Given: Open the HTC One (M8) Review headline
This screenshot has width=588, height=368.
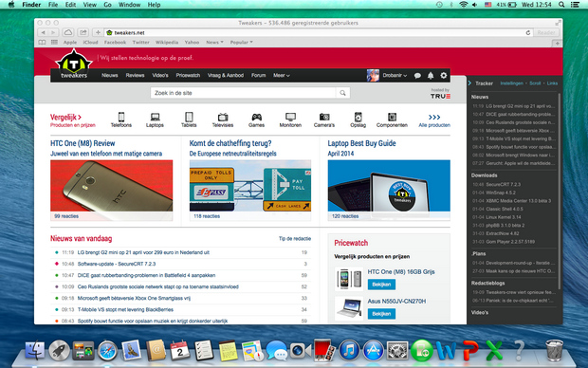Looking at the screenshot, I should (x=83, y=143).
